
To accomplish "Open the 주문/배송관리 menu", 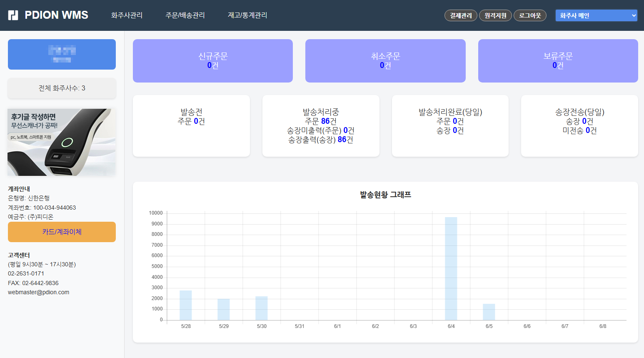I will point(185,15).
